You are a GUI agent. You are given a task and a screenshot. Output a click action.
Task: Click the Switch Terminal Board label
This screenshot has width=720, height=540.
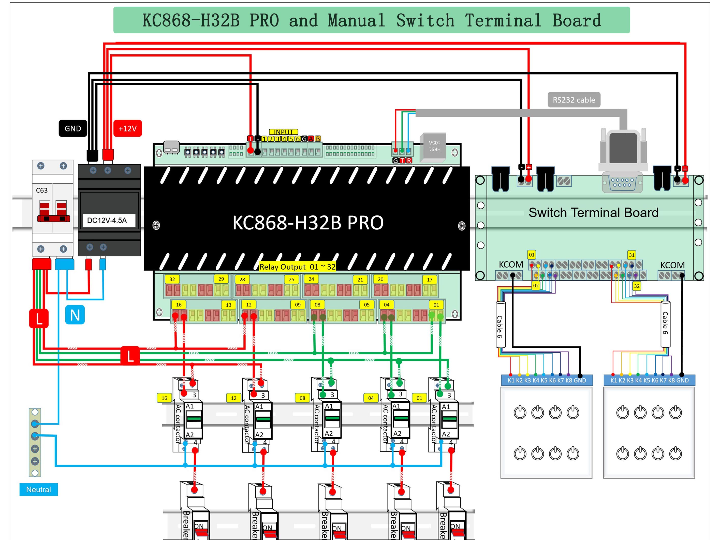(x=593, y=213)
